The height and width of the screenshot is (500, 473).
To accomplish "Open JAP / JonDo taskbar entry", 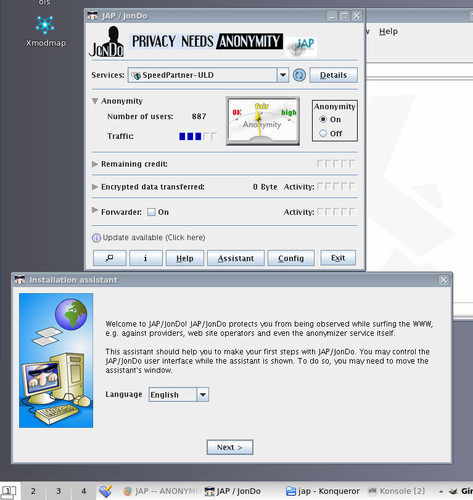I will (x=233, y=491).
